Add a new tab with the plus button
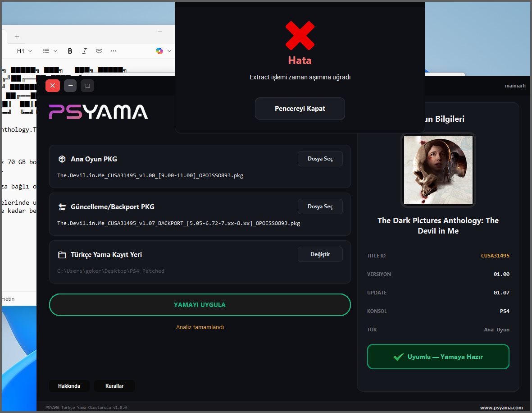Image resolution: width=532 pixels, height=413 pixels. 17,37
